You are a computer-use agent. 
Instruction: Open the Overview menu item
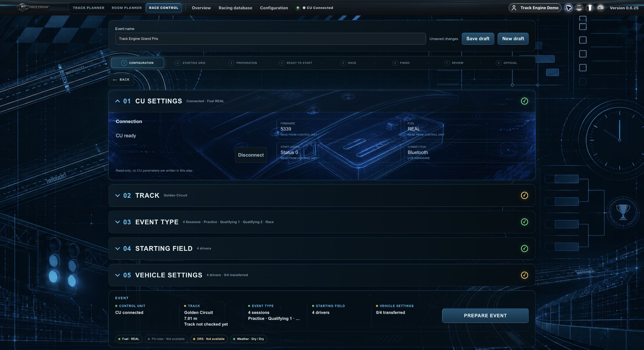pos(201,8)
